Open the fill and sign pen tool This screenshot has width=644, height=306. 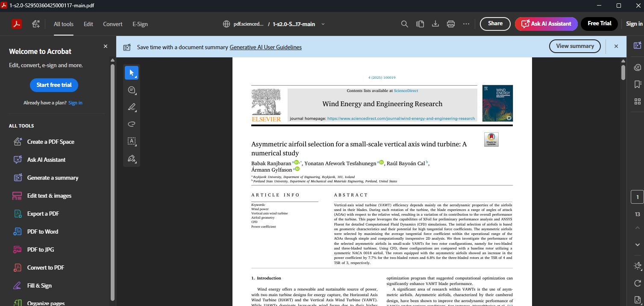point(132,158)
